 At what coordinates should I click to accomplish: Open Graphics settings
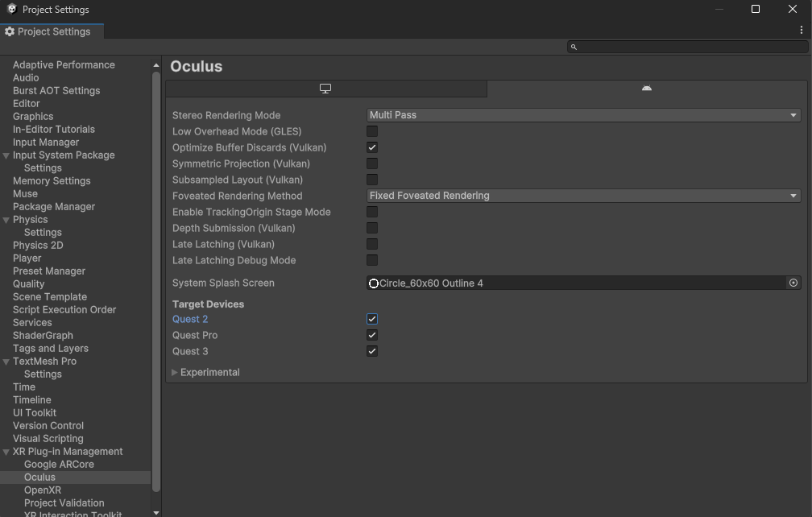click(33, 117)
